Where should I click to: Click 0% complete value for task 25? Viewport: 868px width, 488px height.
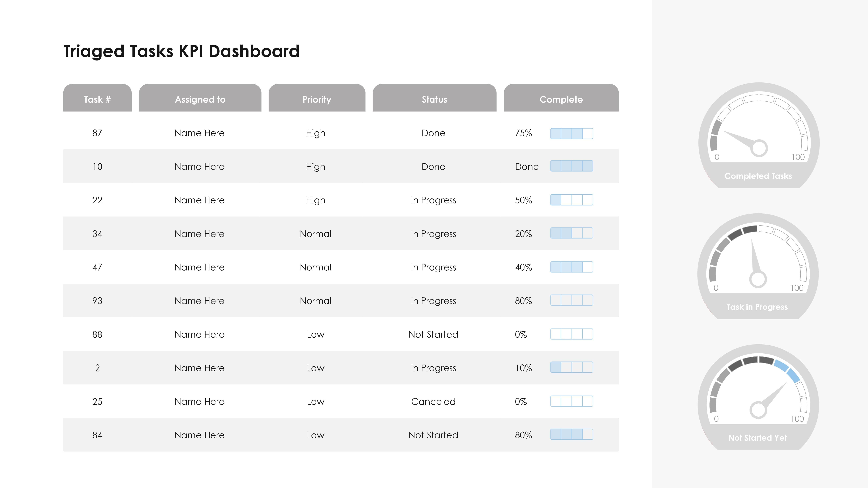521,401
